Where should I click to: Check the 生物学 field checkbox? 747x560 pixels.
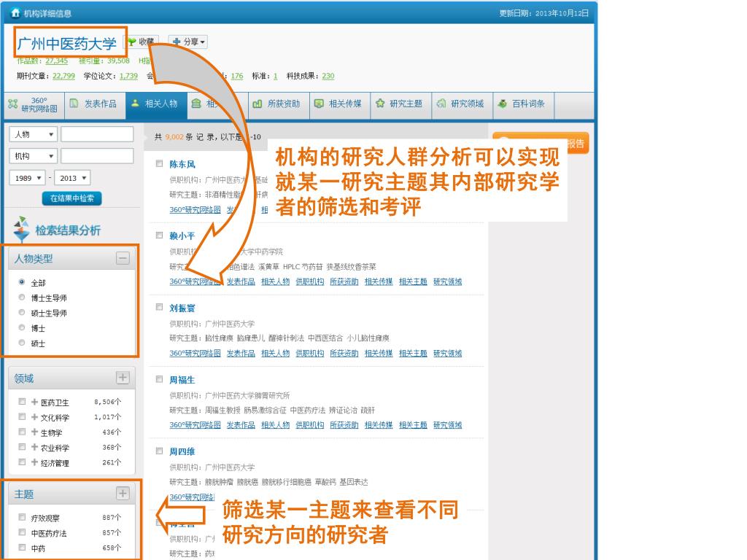pos(22,432)
